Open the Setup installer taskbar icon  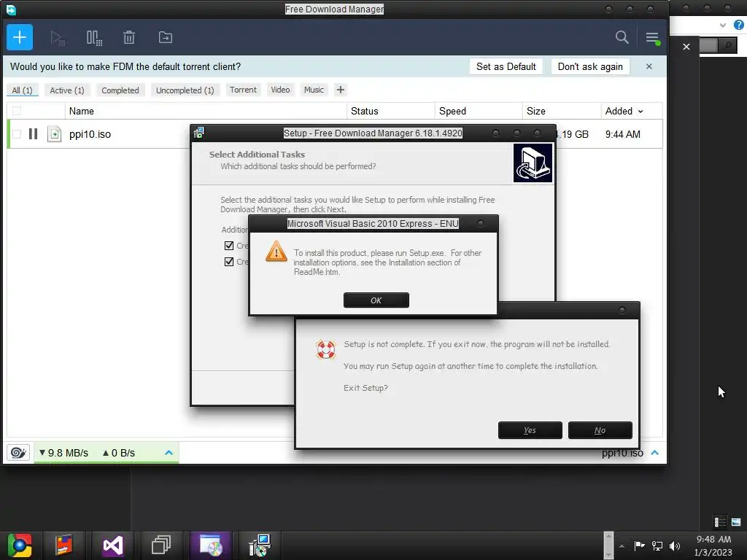point(260,545)
